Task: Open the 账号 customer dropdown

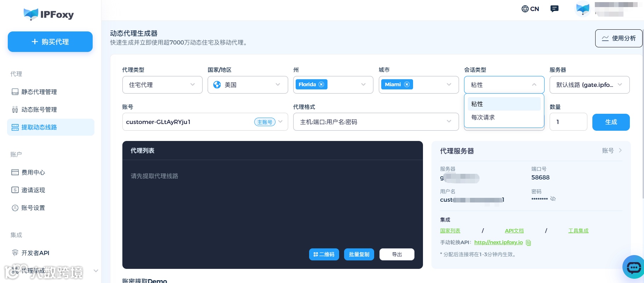Action: point(205,122)
